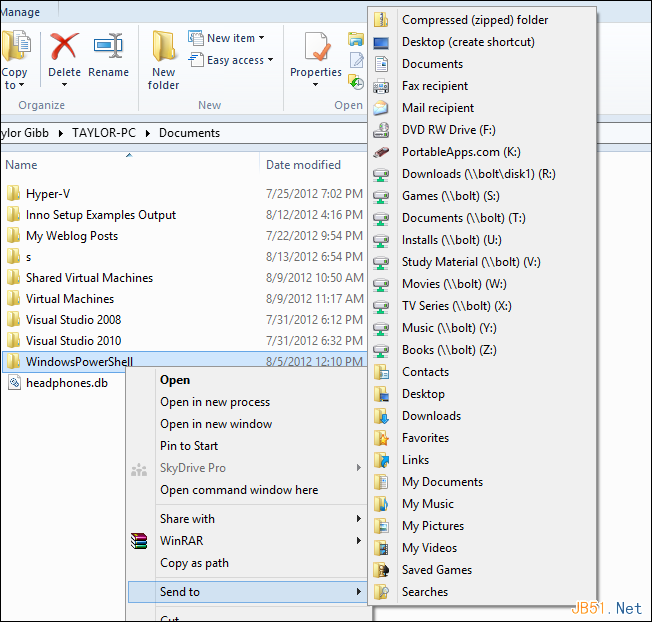
Task: Click the WinRAR books icon in context menu
Action: click(x=139, y=541)
